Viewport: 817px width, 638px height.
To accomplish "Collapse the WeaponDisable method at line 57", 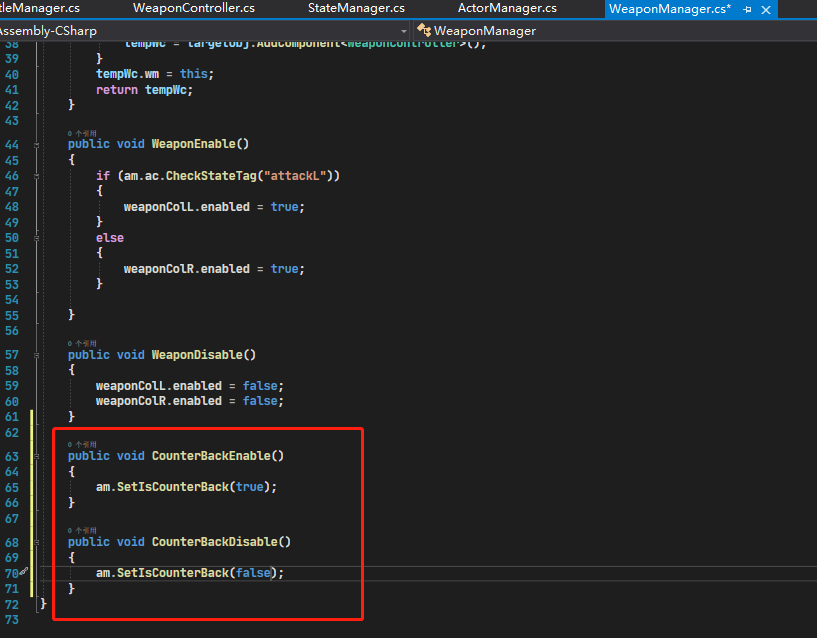I will coord(36,355).
